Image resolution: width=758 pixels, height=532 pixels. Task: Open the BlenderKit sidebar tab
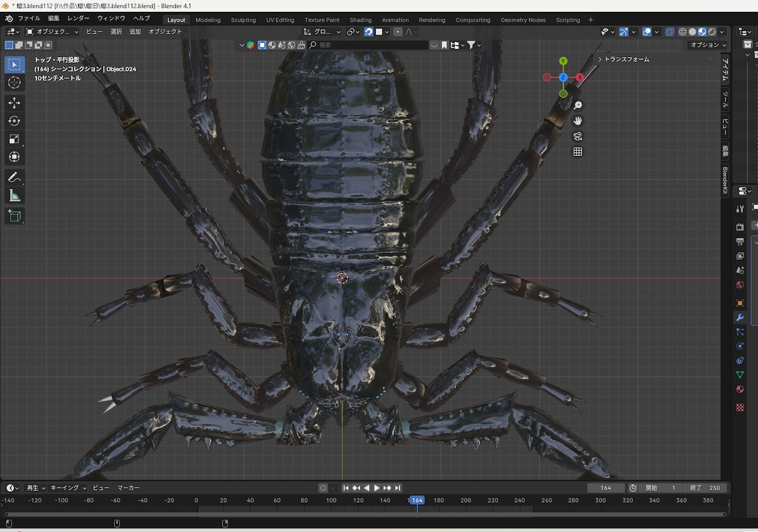[725, 181]
